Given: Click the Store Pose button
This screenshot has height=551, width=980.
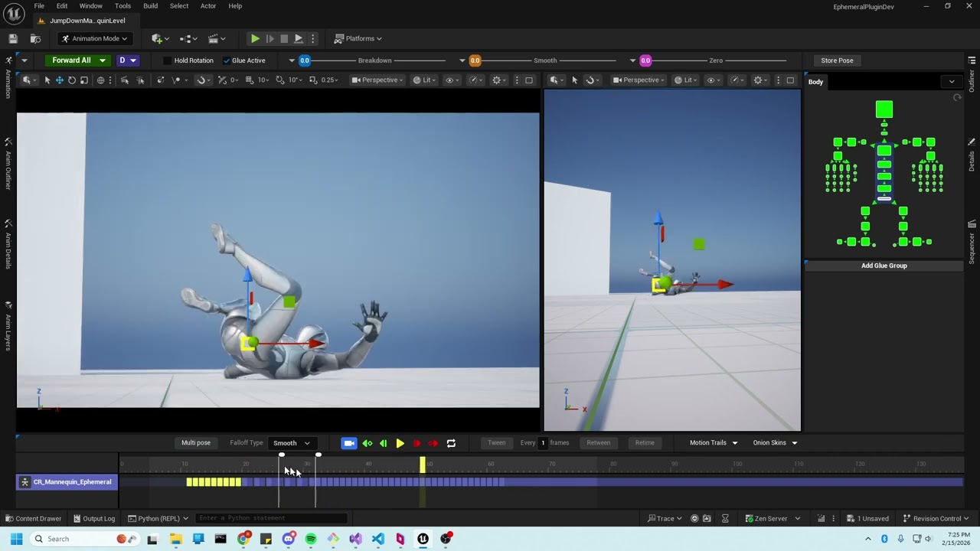Looking at the screenshot, I should (837, 60).
